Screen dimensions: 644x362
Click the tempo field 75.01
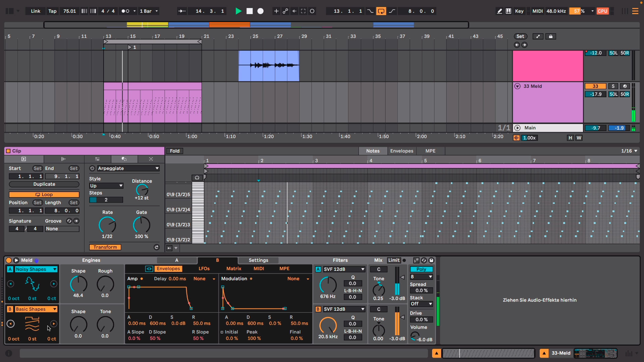tap(69, 11)
